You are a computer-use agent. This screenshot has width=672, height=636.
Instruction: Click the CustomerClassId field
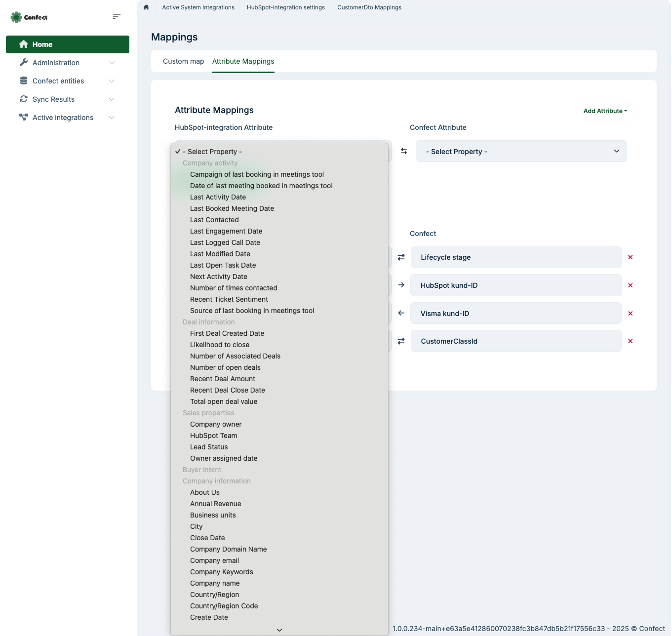click(516, 341)
